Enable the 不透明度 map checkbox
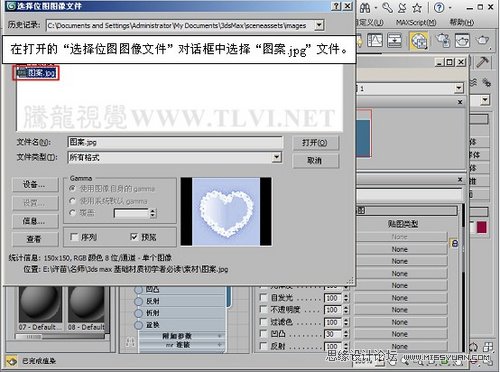 coord(263,310)
